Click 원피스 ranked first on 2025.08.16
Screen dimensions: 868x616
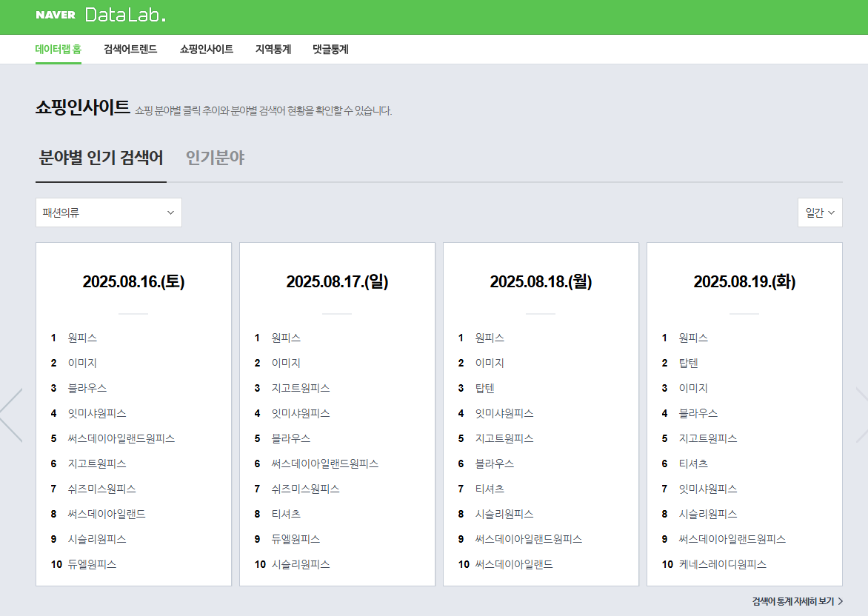[x=81, y=337]
